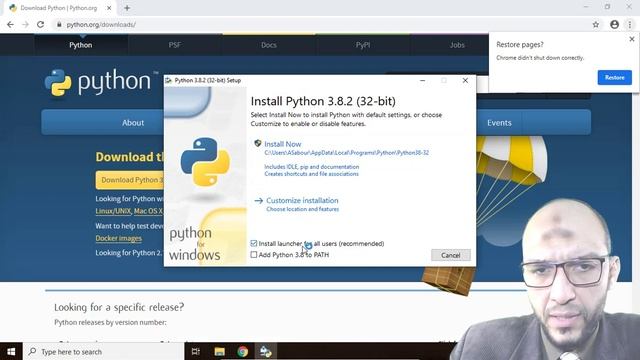640x360 pixels.
Task: Choose Customize installation
Action: pyautogui.click(x=302, y=200)
